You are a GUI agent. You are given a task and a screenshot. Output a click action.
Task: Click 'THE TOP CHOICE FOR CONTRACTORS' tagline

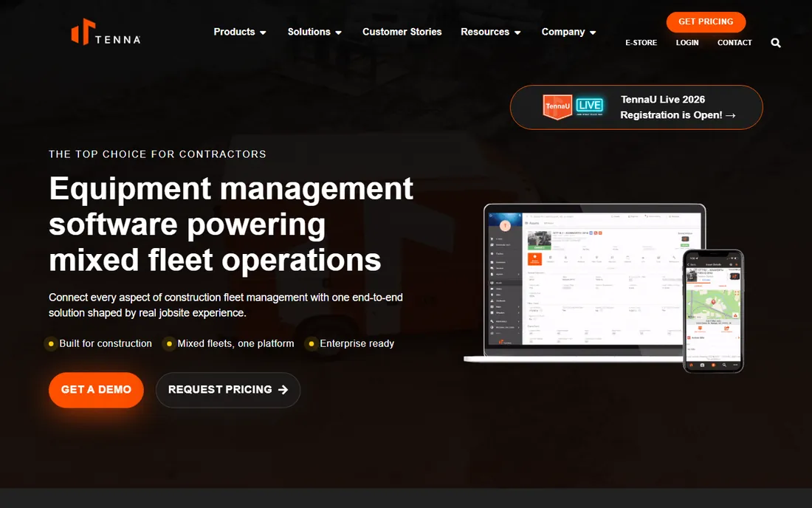[157, 154]
